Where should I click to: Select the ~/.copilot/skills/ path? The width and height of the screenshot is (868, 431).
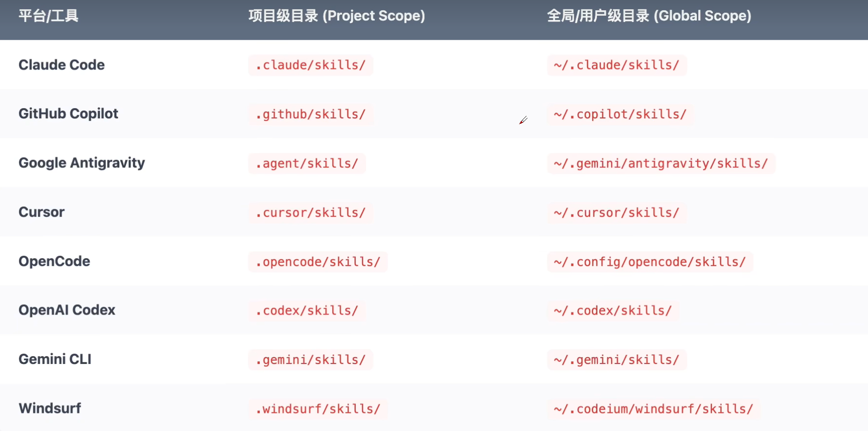pos(620,114)
